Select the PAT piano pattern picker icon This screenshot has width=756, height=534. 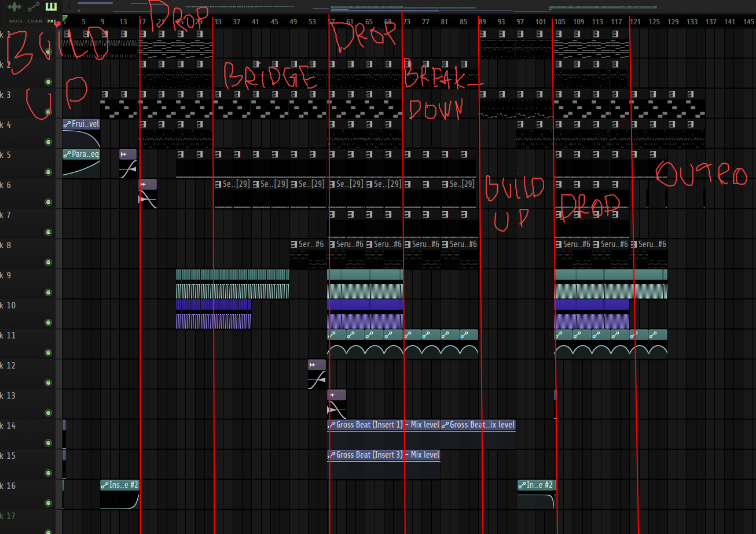click(x=52, y=8)
